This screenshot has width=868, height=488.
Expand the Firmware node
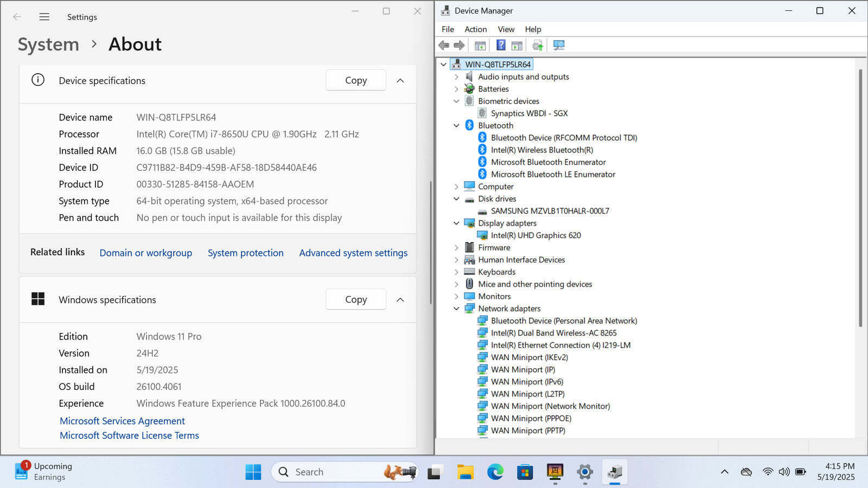point(456,248)
